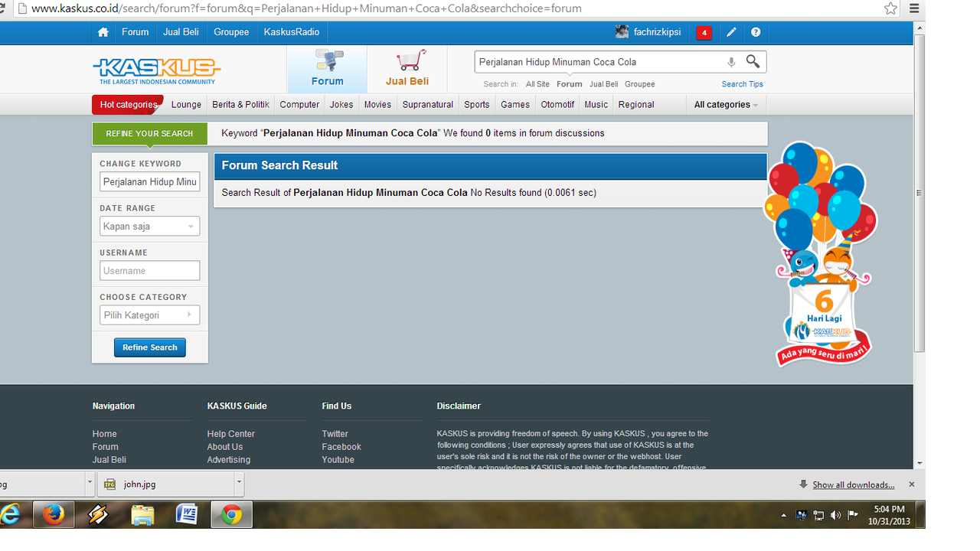This screenshot has width=980, height=551.
Task: Click the taskbar clock showing 5:04 PM
Action: [889, 515]
